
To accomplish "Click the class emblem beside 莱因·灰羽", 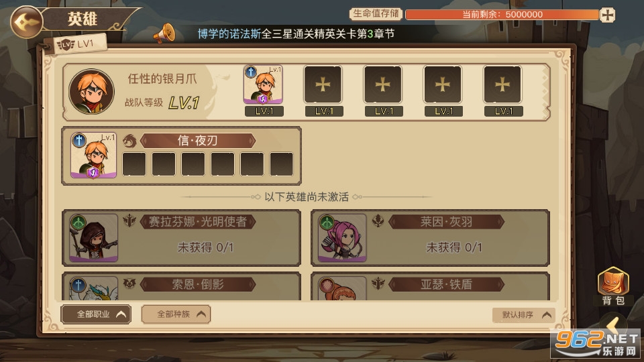I will pyautogui.click(x=378, y=221).
